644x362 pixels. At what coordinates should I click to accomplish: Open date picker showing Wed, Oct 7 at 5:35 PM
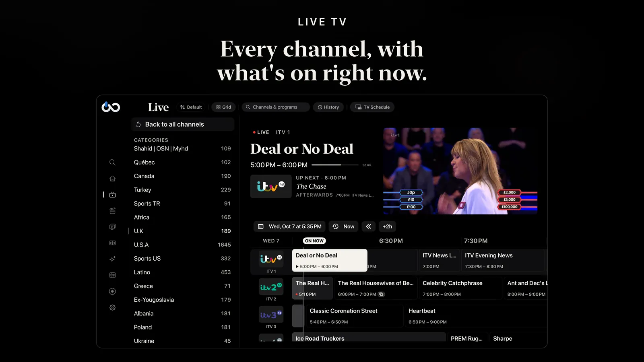pos(289,226)
